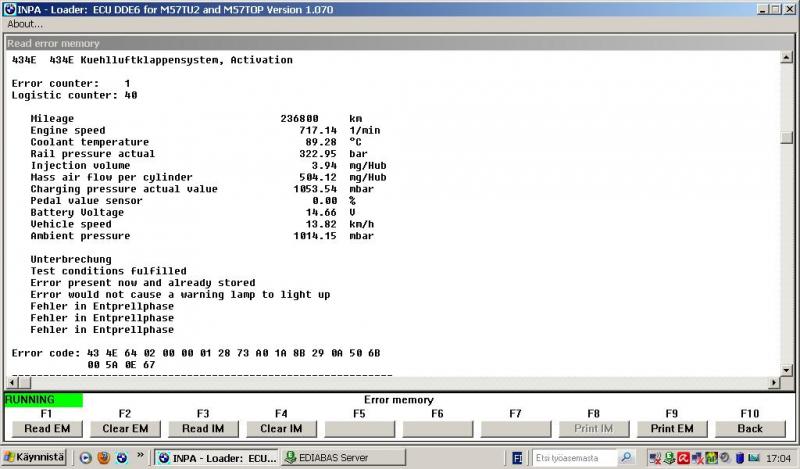The image size is (800, 469).
Task: Click the Read EM button
Action: 45,428
